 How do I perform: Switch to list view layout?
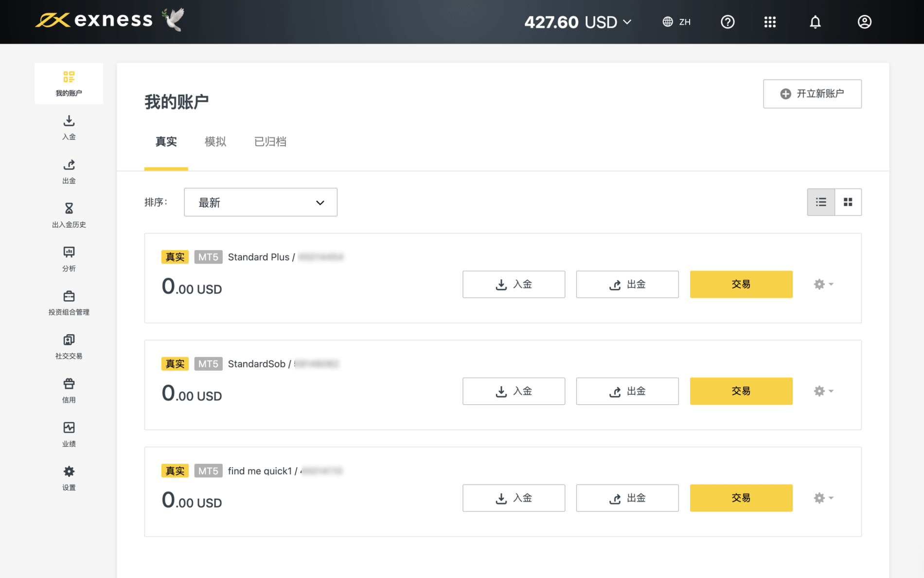coord(821,202)
